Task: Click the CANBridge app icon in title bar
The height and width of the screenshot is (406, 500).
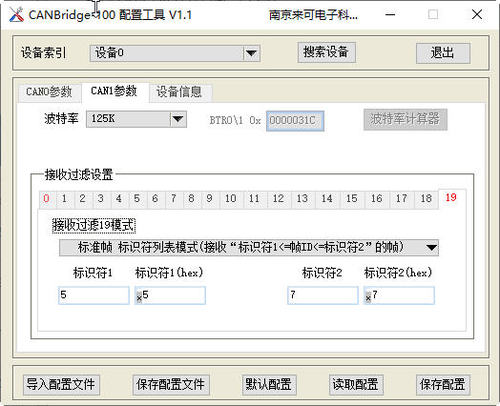Action: pos(16,15)
